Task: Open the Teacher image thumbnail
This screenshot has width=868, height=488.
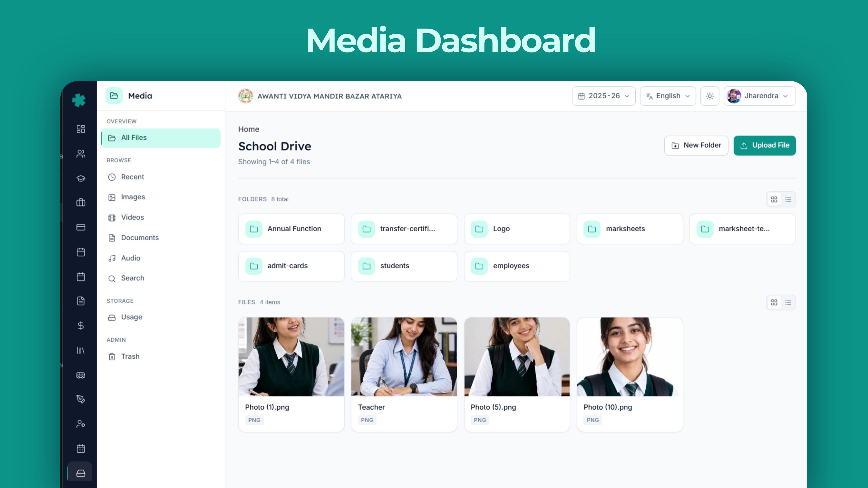Action: [x=404, y=357]
